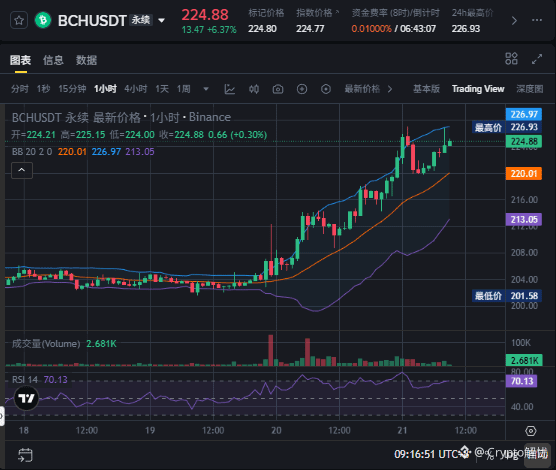Open the three-dot more options menu

pyautogui.click(x=537, y=20)
